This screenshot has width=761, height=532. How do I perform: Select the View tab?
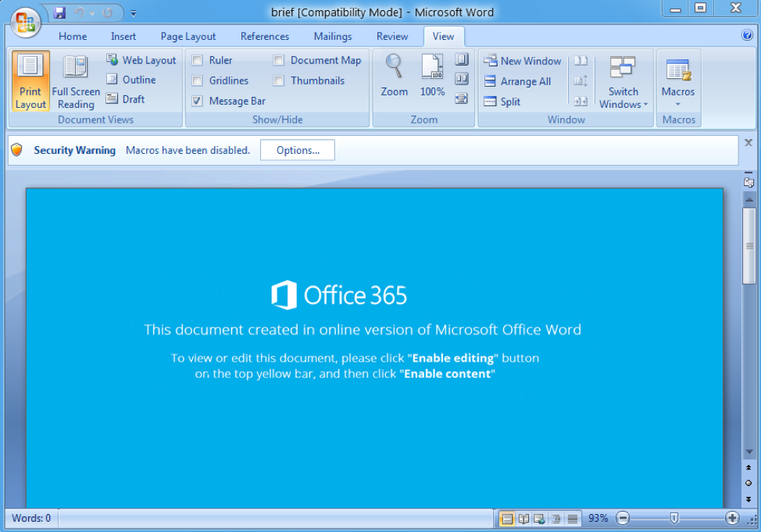coord(444,37)
